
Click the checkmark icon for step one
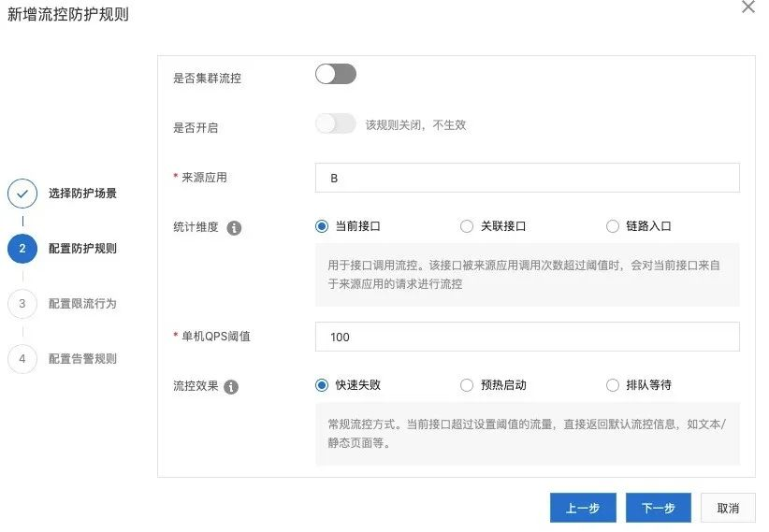[x=22, y=194]
